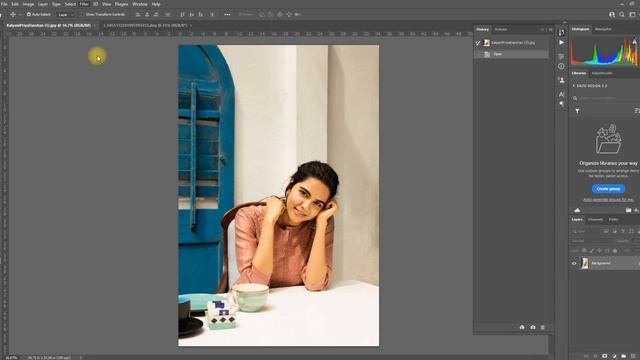Viewport: 640px width, 360px height.
Task: Collapse the History panel double-arrow
Action: [542, 29]
